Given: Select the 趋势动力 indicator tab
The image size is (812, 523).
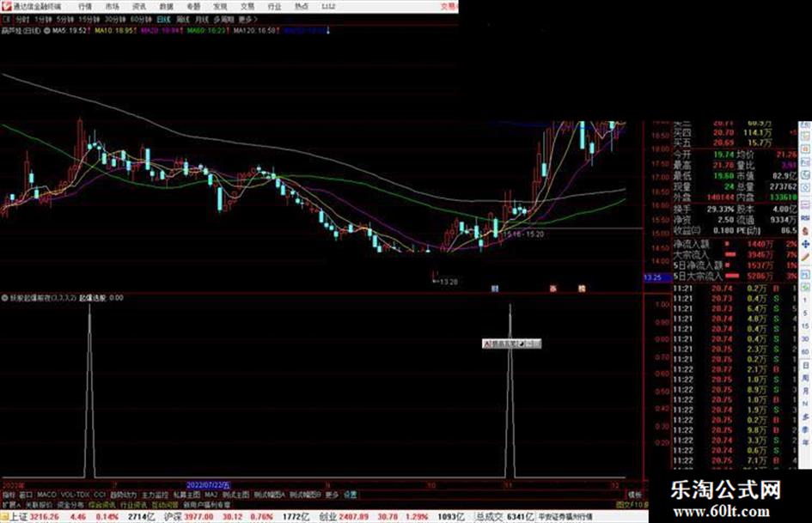Looking at the screenshot, I should 124,495.
